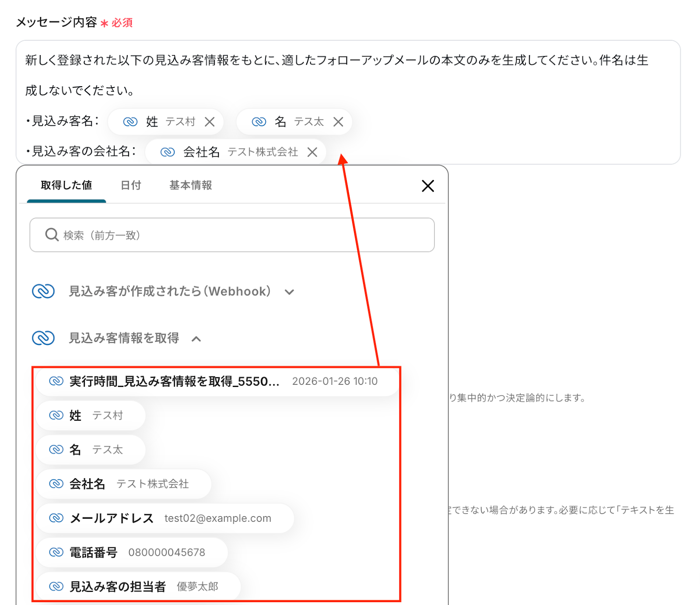The width and height of the screenshot is (700, 605).
Task: Insert the 姓 テス村 value from the list
Action: click(x=91, y=415)
